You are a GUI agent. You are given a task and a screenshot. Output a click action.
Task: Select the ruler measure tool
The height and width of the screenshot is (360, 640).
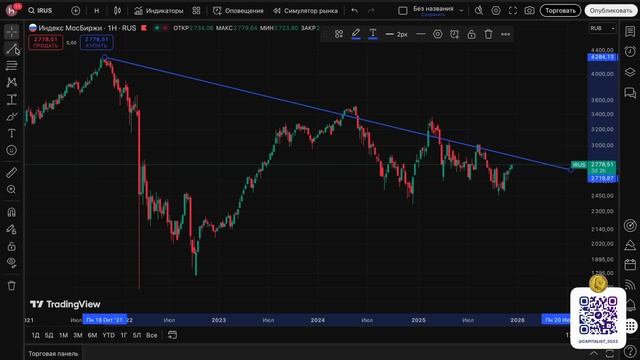click(x=11, y=173)
